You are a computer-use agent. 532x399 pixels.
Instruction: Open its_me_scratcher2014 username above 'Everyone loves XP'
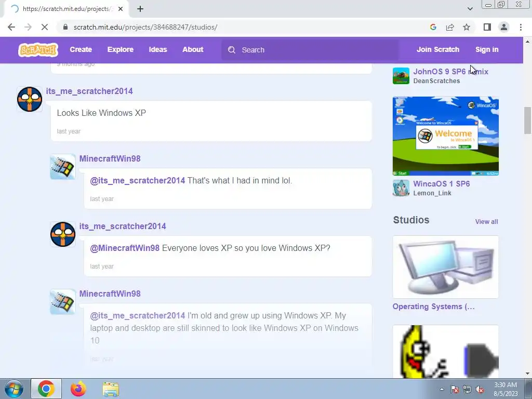(x=123, y=227)
